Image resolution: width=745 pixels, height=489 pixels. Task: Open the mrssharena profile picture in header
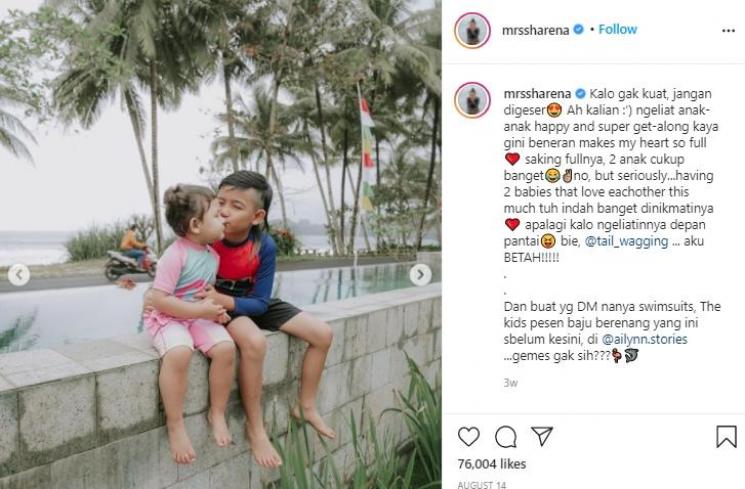tap(472, 30)
